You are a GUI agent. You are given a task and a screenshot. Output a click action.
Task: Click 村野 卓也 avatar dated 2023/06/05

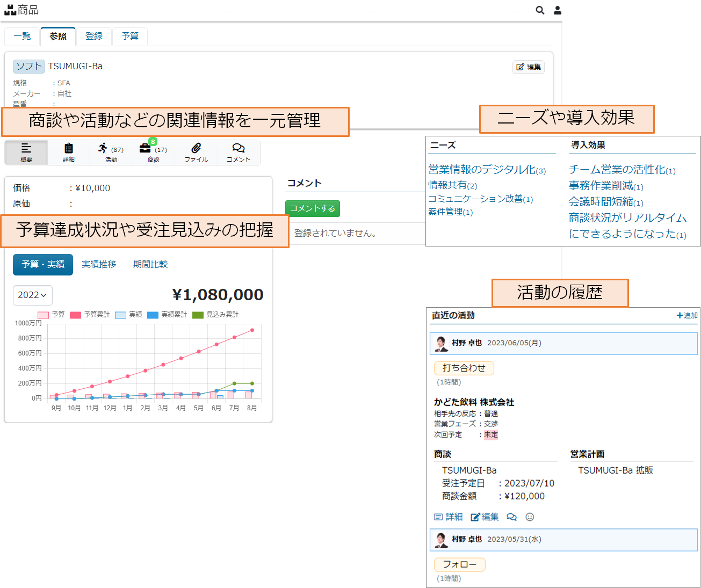point(442,343)
